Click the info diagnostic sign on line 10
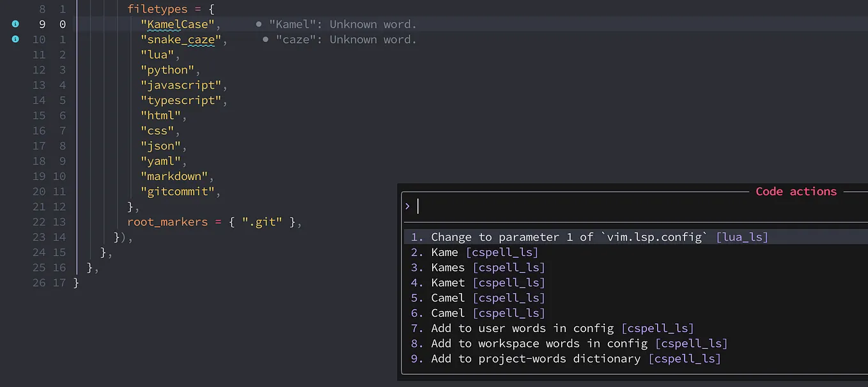Image resolution: width=868 pixels, height=387 pixels. coord(15,39)
